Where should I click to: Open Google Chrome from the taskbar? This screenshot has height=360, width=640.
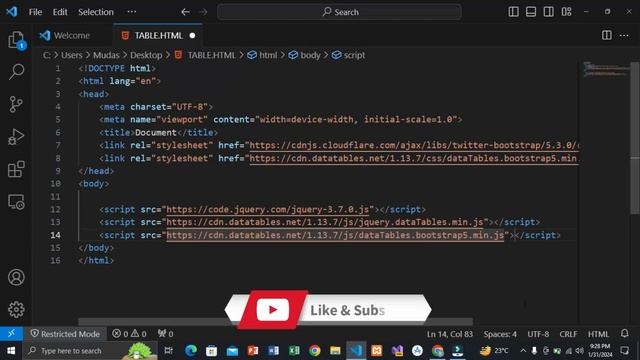(x=314, y=350)
